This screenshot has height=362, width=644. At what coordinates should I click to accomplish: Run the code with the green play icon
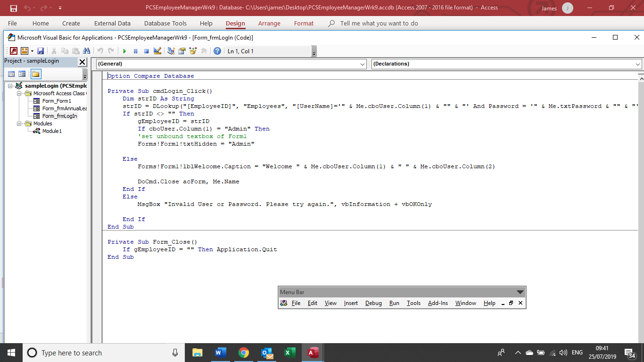tap(124, 51)
